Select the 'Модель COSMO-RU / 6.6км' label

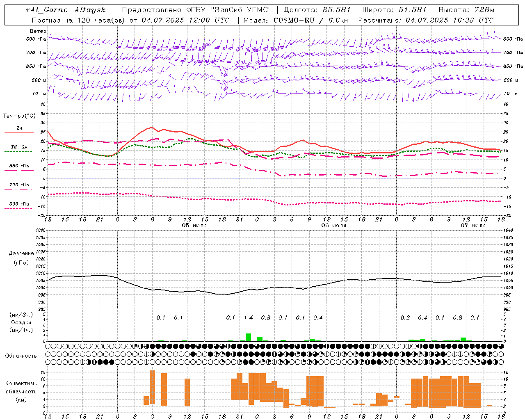click(296, 20)
